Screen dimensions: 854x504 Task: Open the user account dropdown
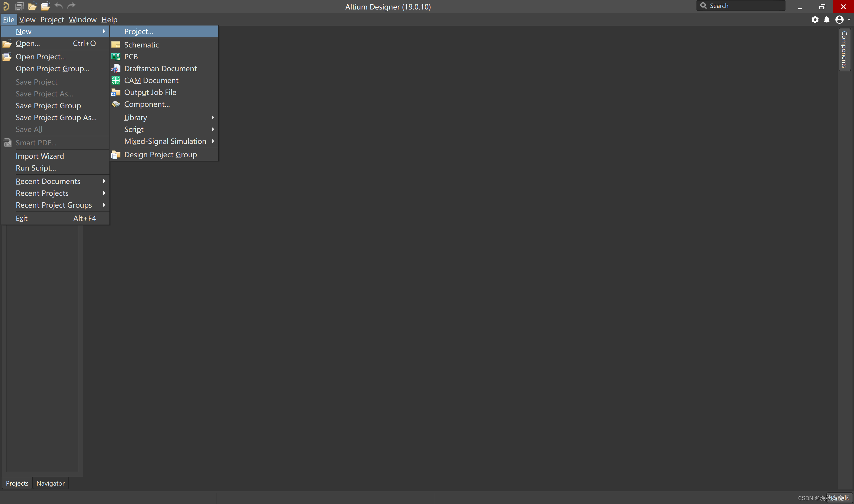click(x=842, y=20)
